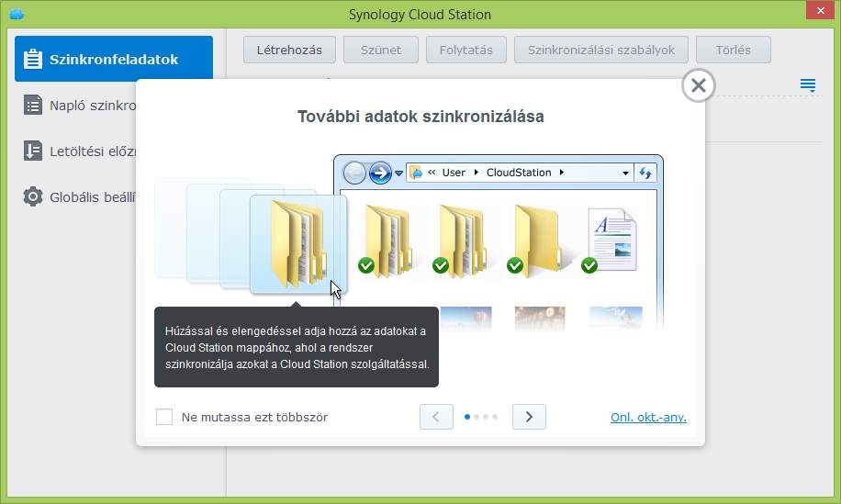The height and width of the screenshot is (504, 841).
Task: Click the refresh icon in illustrated address bar
Action: tap(645, 173)
